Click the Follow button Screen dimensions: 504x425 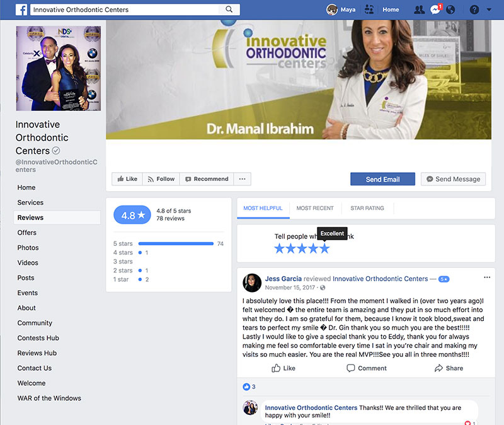pyautogui.click(x=161, y=179)
